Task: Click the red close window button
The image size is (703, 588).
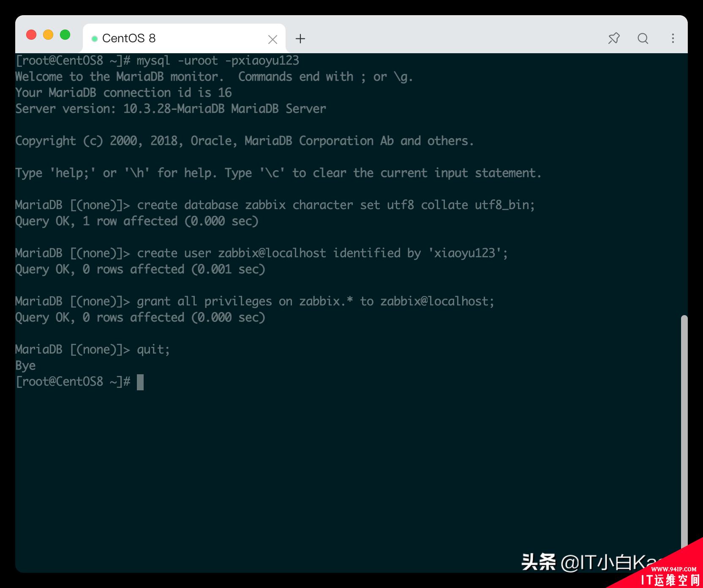Action: (31, 35)
